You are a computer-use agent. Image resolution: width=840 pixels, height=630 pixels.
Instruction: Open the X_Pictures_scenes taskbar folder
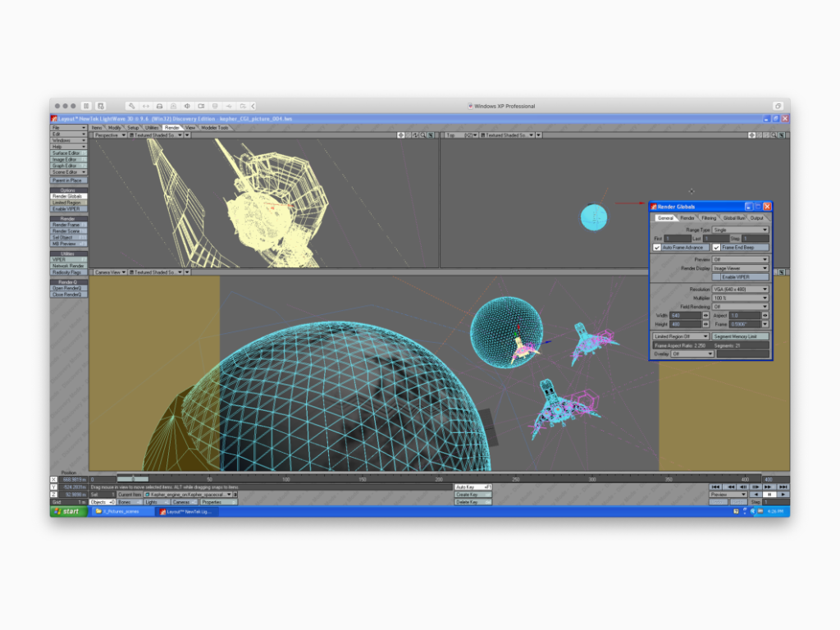coord(121,512)
